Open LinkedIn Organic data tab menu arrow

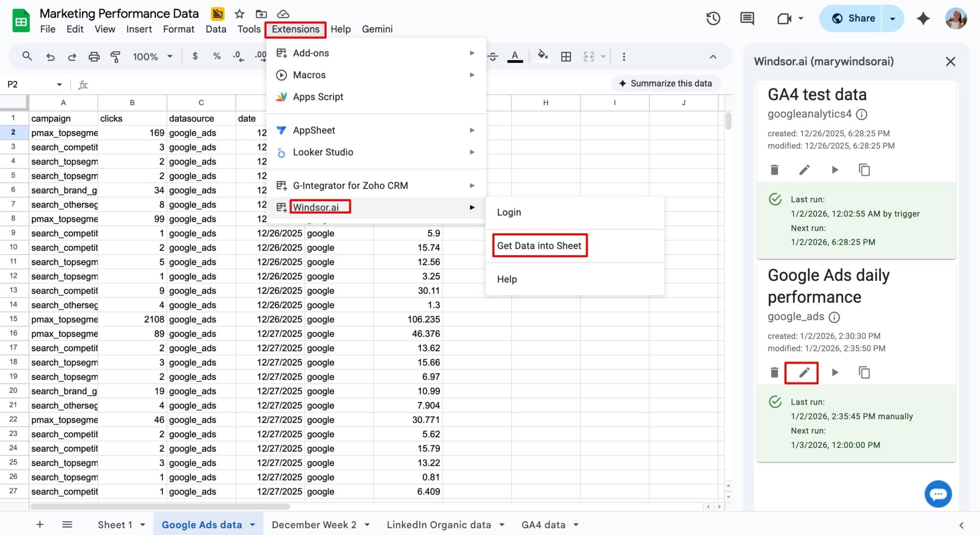coord(502,525)
